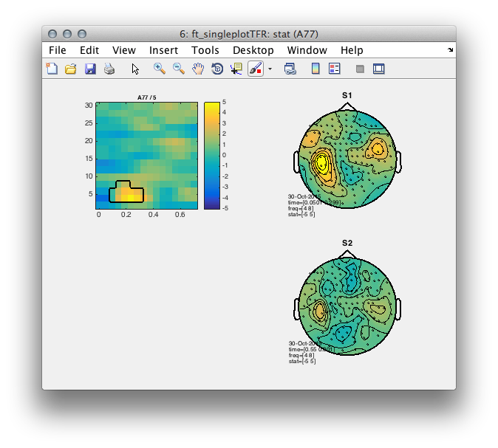Viewport: 498px width, 448px height.
Task: Click the colorbar next to the TFR plot
Action: [x=212, y=156]
